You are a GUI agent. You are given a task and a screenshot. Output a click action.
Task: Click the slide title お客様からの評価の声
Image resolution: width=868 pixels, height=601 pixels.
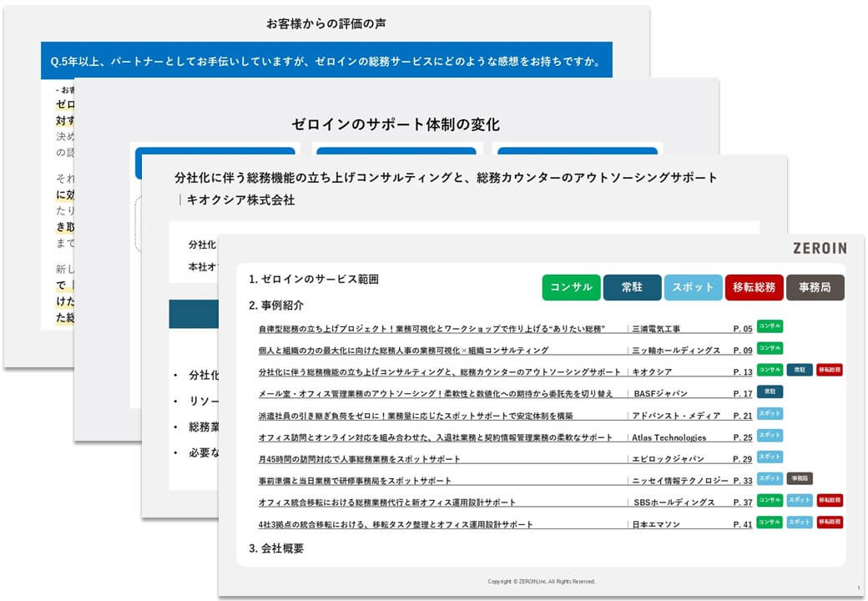(x=326, y=24)
